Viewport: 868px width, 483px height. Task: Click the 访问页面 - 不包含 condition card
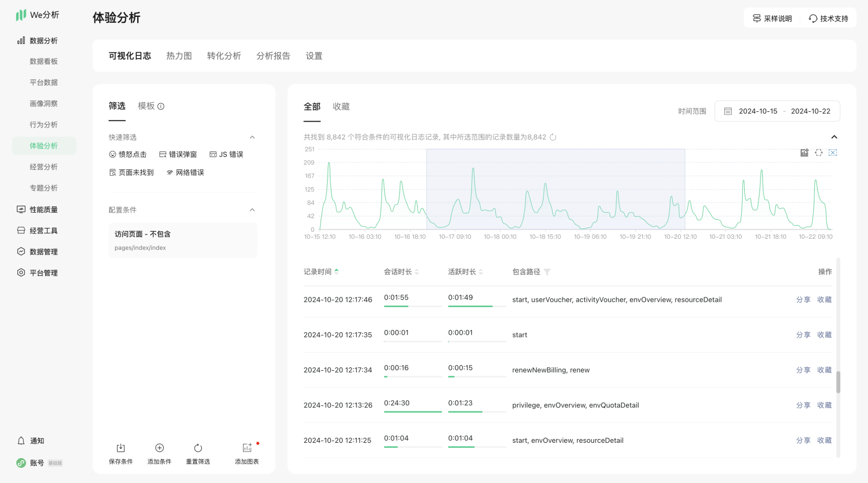183,240
